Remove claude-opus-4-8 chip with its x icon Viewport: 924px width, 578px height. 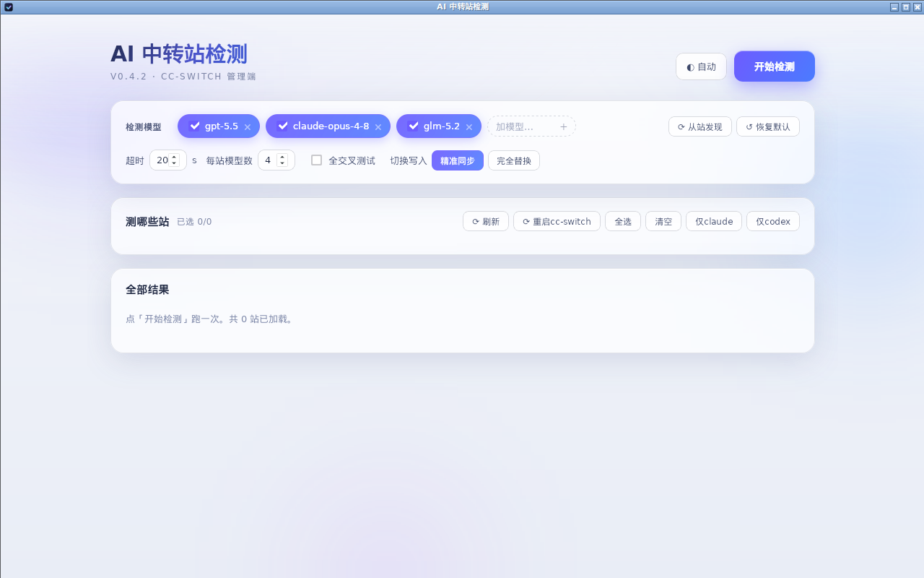(x=378, y=126)
